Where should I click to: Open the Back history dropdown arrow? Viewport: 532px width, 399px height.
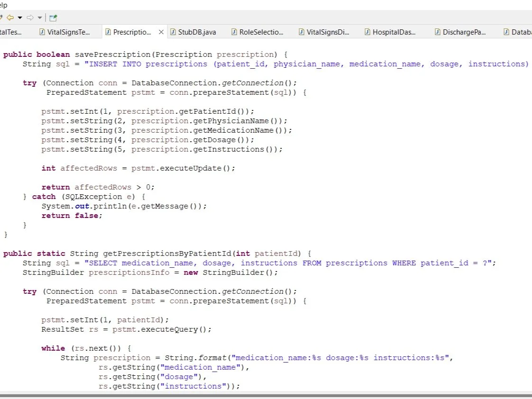pos(20,18)
